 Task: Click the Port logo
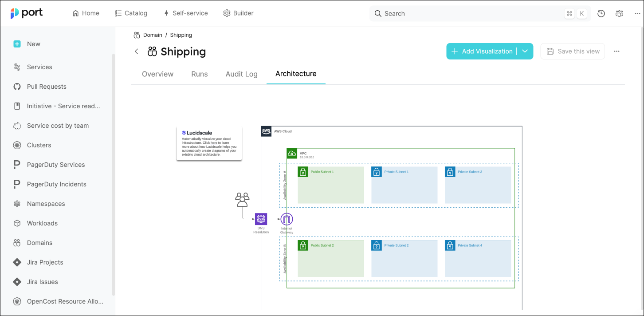tap(27, 13)
